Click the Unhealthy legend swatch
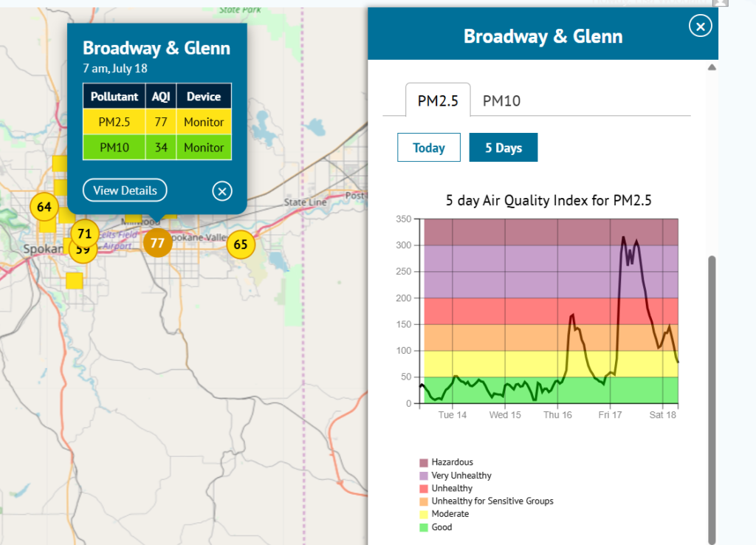 (x=424, y=489)
